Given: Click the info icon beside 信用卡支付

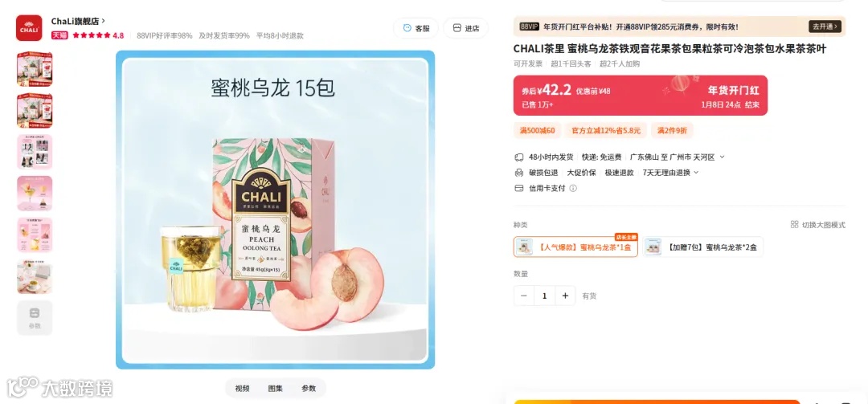Looking at the screenshot, I should 573,188.
